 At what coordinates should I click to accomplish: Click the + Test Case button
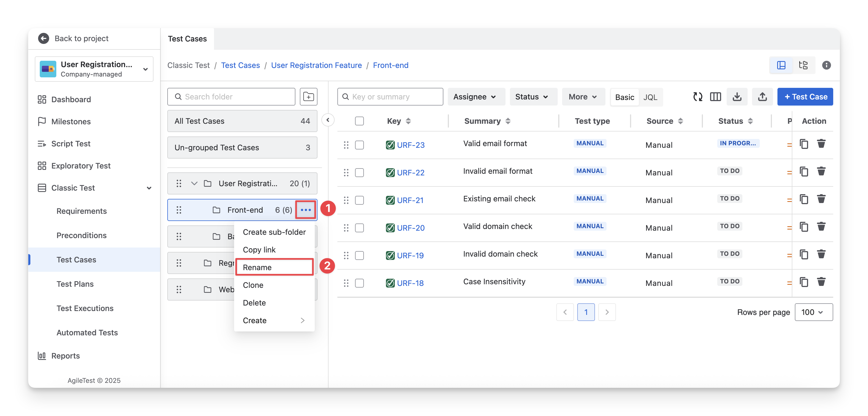click(x=805, y=97)
